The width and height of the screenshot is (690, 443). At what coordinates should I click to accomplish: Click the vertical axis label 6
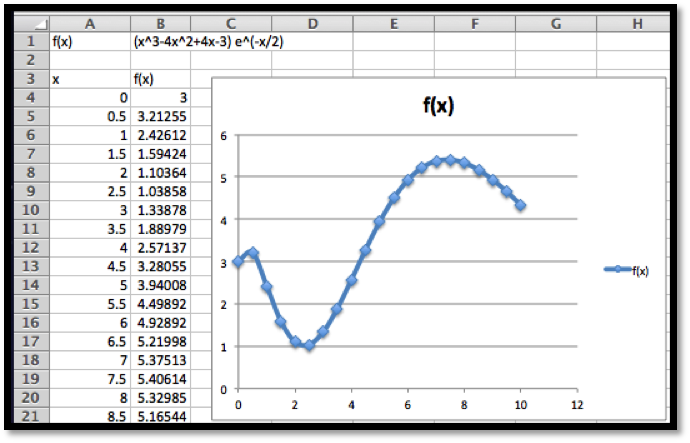pyautogui.click(x=224, y=135)
